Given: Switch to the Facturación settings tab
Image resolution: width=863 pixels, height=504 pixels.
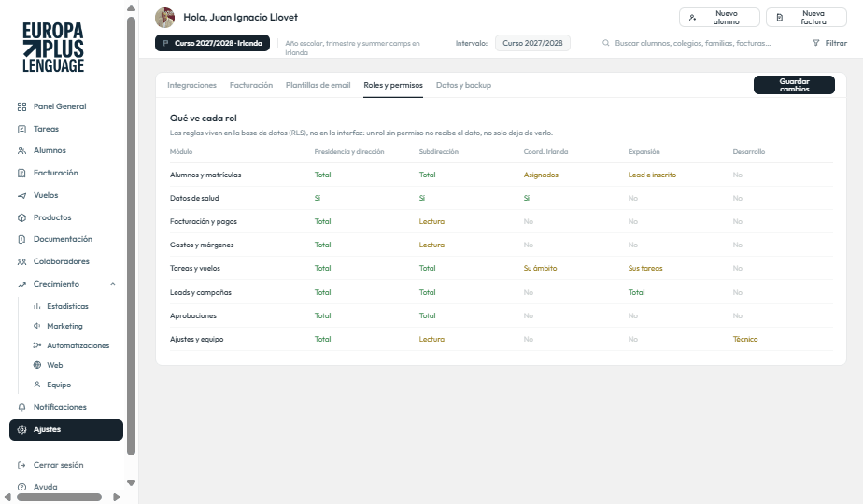Looking at the screenshot, I should (x=251, y=85).
